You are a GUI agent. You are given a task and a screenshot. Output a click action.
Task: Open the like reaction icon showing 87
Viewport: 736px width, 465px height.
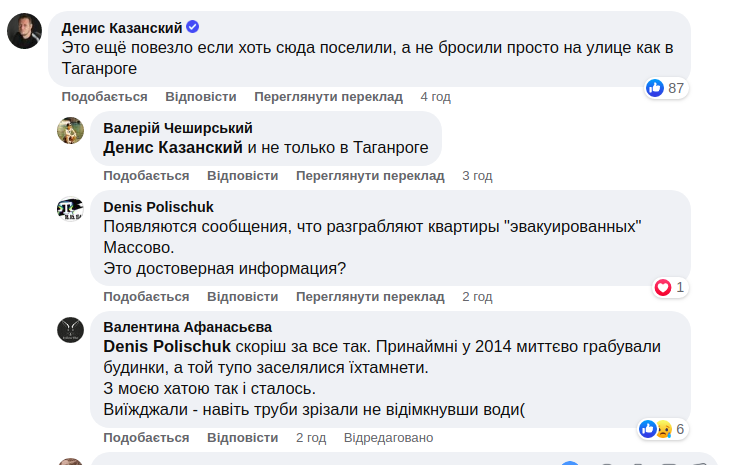[x=656, y=88]
